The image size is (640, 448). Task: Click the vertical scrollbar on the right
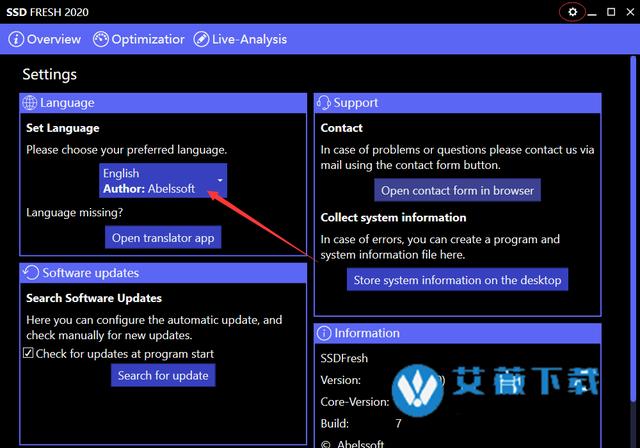[x=633, y=228]
